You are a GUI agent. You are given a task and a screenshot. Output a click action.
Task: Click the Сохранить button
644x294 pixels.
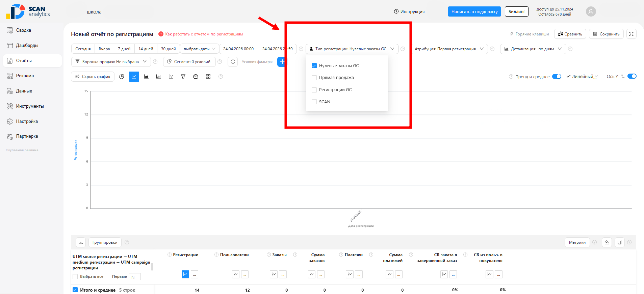click(x=606, y=34)
